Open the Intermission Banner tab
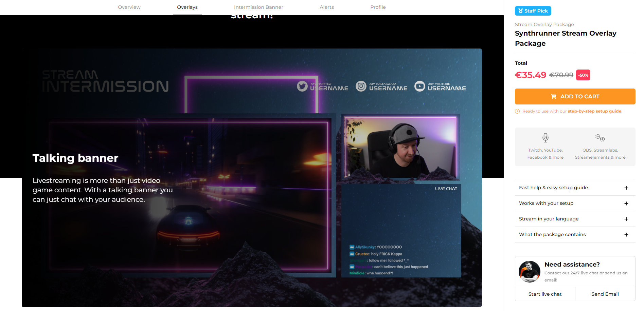Image resolution: width=644 pixels, height=311 pixels. pyautogui.click(x=258, y=7)
